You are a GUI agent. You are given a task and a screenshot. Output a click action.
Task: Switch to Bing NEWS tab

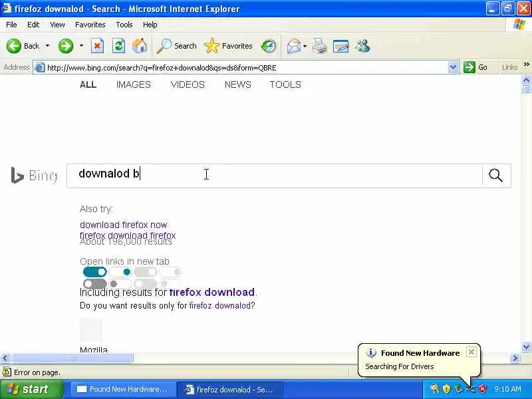pyautogui.click(x=238, y=84)
